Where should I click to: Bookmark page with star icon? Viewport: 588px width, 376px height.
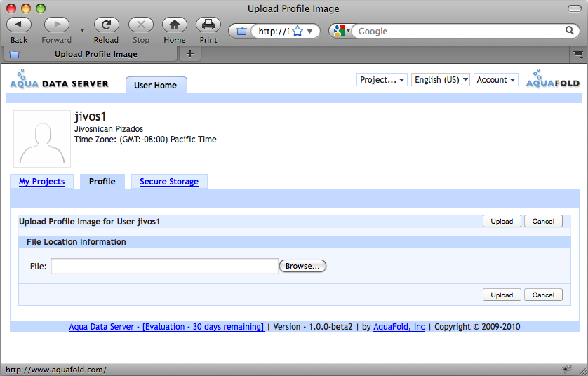coord(298,31)
